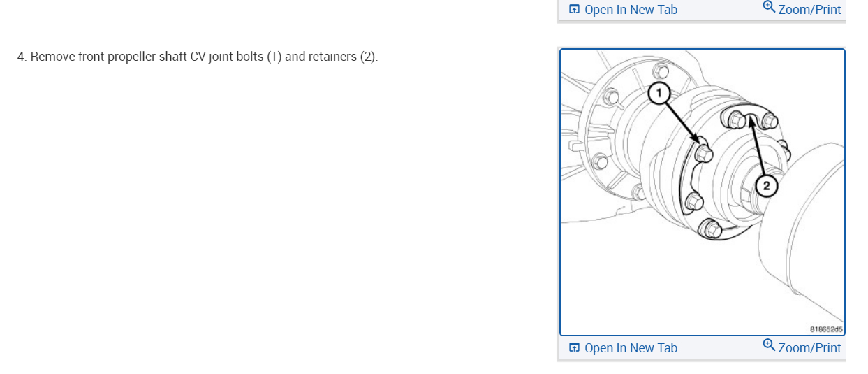Click the image ID 818652d5 label
Viewport: 868px width, 374px height.
[826, 329]
